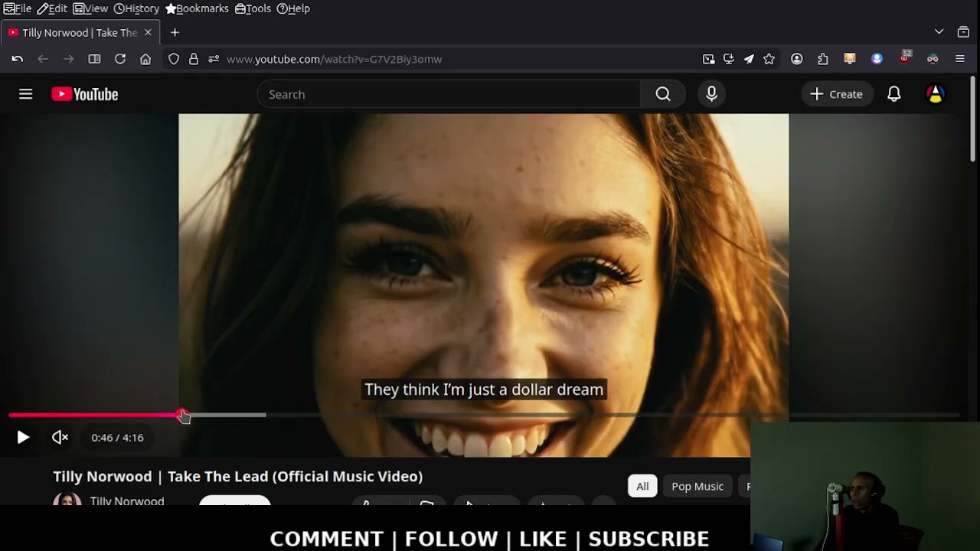The width and height of the screenshot is (980, 551).
Task: Open the browser application hamburger menu
Action: pyautogui.click(x=959, y=59)
